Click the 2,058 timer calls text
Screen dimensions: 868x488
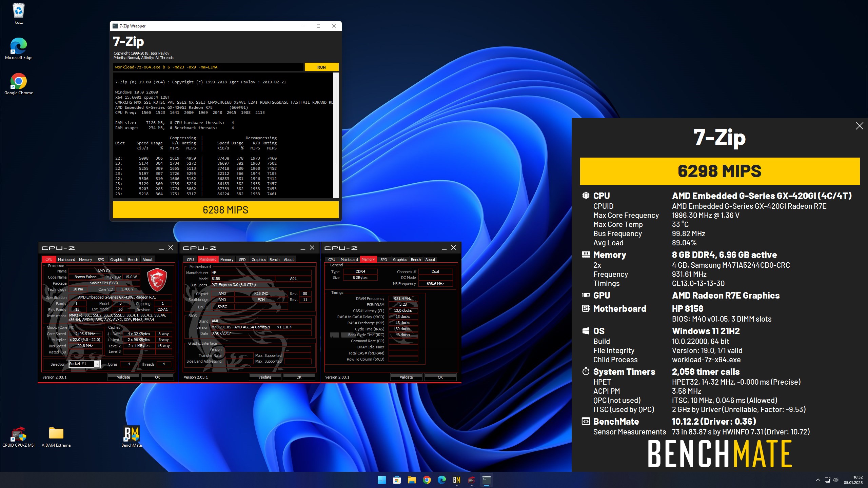[x=706, y=372]
